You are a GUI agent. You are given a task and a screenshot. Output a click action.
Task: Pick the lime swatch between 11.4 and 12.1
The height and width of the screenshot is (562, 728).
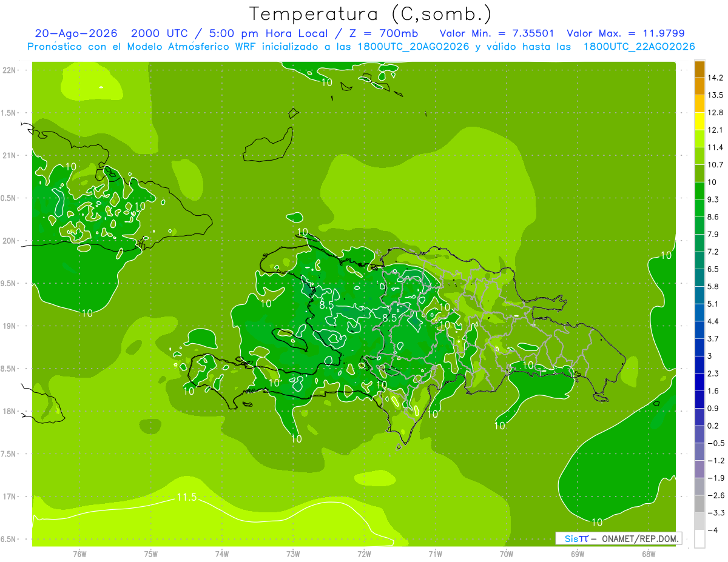(x=699, y=139)
